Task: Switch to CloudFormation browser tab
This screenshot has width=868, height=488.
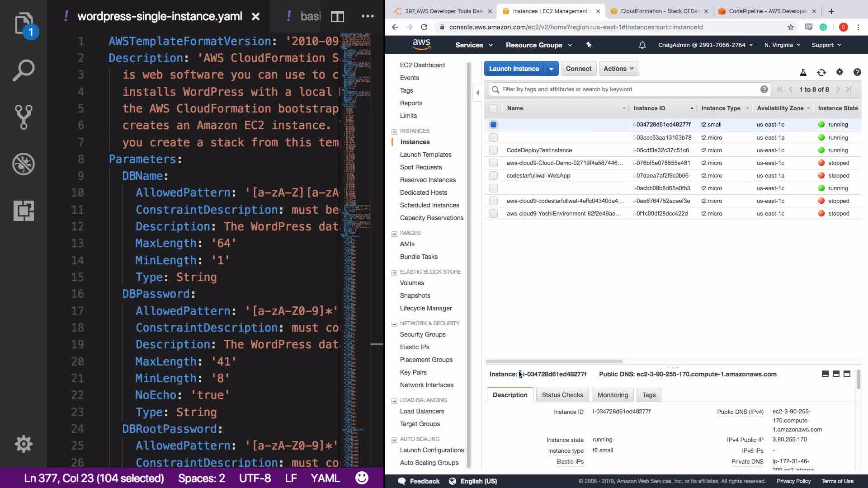Action: [x=659, y=11]
